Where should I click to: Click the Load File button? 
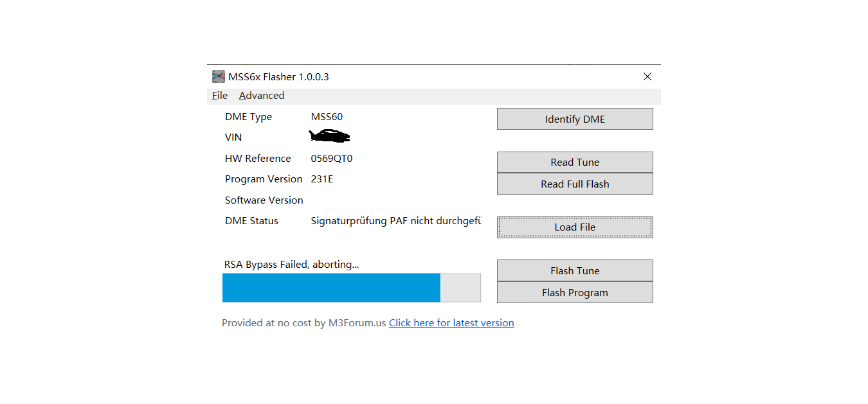click(574, 227)
